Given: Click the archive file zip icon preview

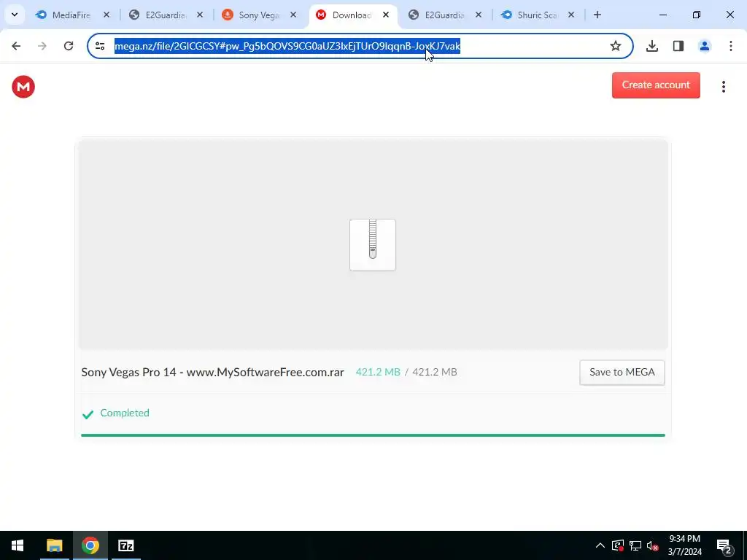Looking at the screenshot, I should point(373,245).
